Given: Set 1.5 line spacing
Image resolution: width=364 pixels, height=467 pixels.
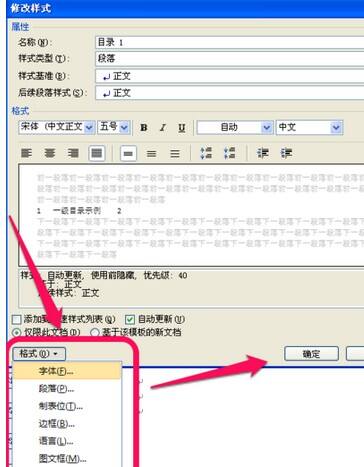Looking at the screenshot, I should coord(152,153).
